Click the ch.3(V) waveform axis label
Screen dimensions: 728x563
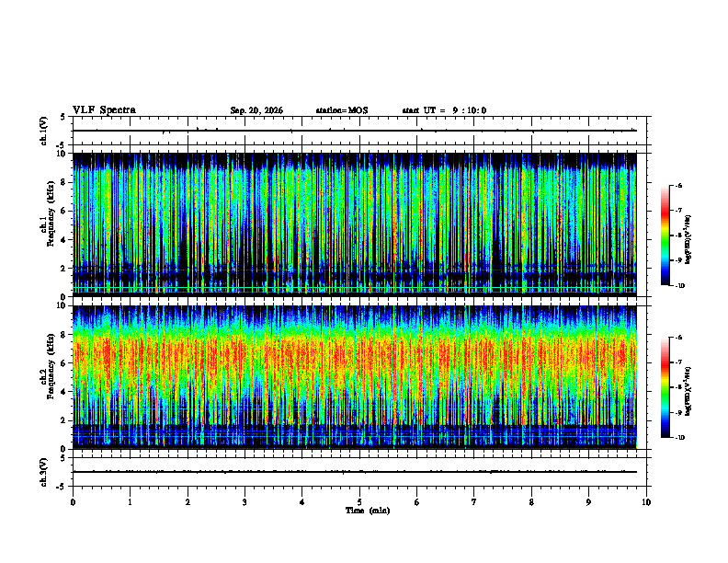tap(44, 472)
